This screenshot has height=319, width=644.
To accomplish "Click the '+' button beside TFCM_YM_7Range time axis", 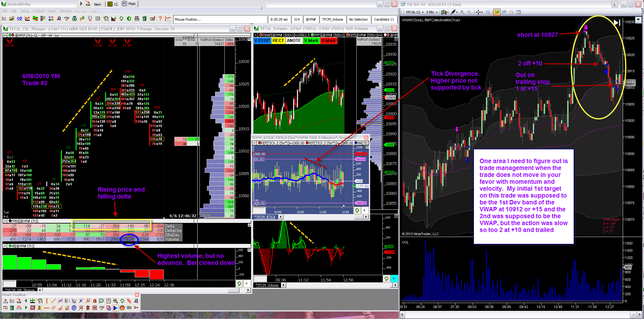I will [246, 284].
